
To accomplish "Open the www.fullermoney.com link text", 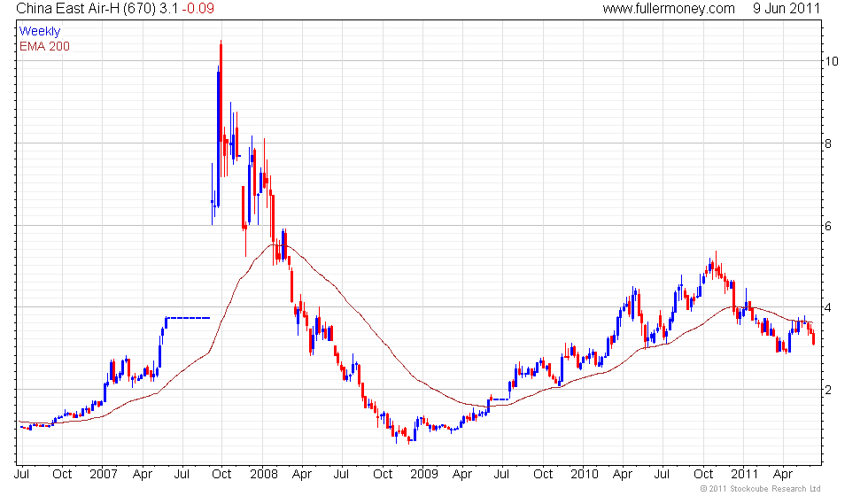I will pyautogui.click(x=669, y=8).
